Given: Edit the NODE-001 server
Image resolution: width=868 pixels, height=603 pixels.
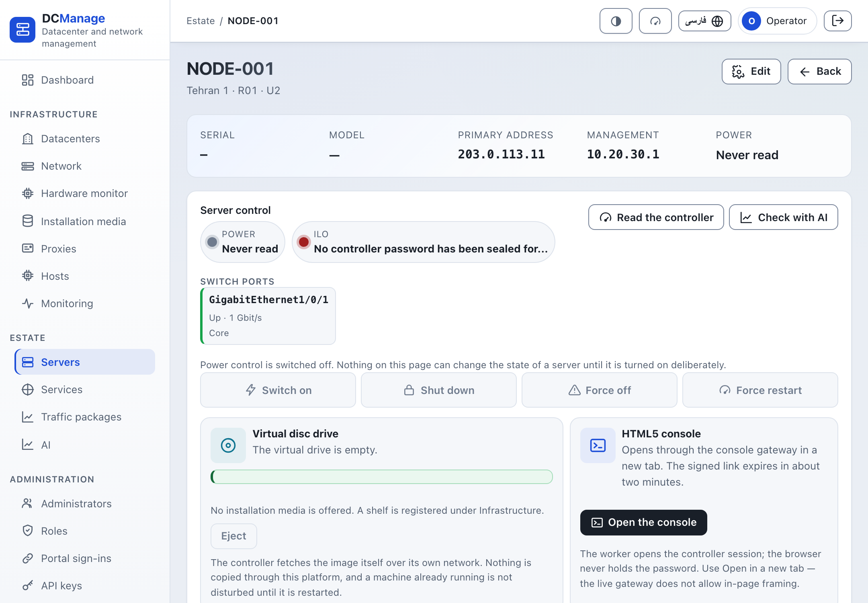Looking at the screenshot, I should pyautogui.click(x=751, y=72).
